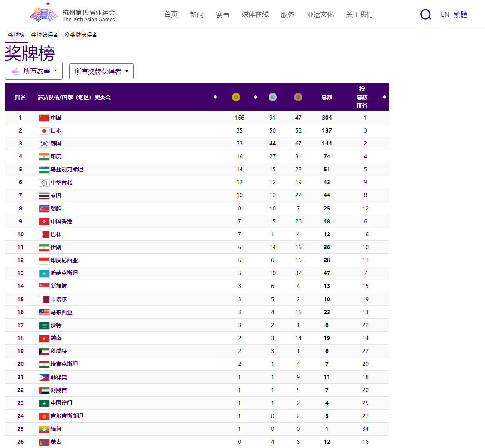Click the Hangzhou Asian Games logo

[x=44, y=13]
